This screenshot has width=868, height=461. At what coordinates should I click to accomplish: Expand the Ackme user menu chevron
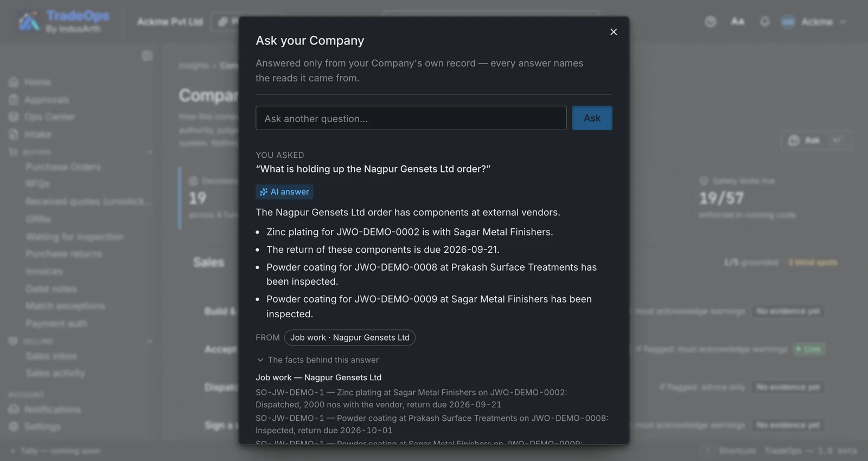pos(843,22)
